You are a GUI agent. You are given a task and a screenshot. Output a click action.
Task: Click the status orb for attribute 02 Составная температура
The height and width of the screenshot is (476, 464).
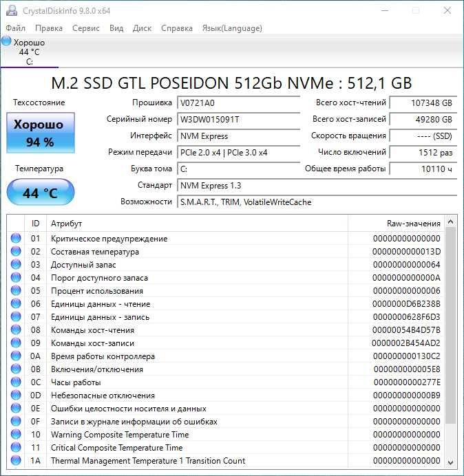click(16, 251)
